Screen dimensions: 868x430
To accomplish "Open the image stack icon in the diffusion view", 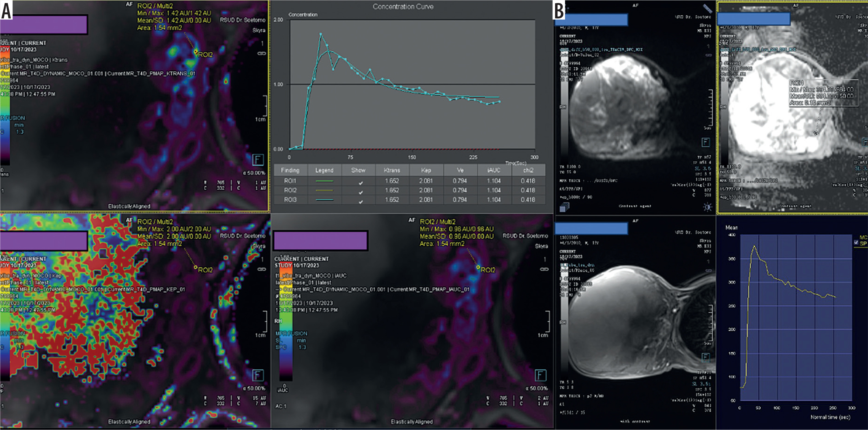I will (564, 206).
